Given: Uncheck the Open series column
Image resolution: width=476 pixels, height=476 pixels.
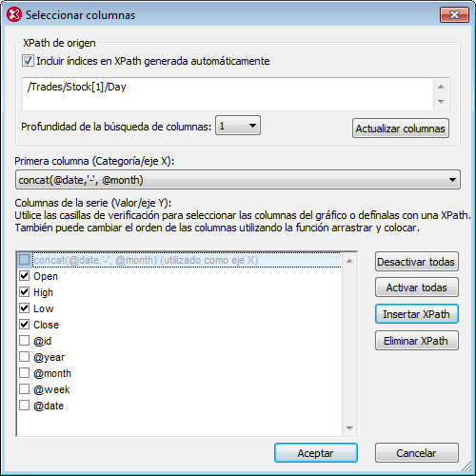Looking at the screenshot, I should [25, 275].
